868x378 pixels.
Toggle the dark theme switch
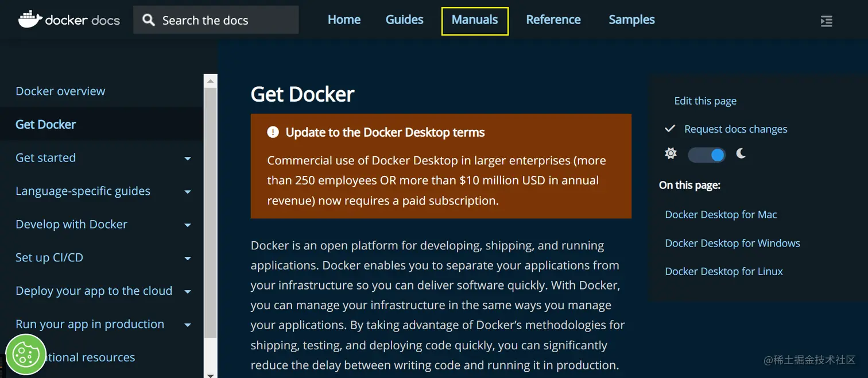point(707,155)
